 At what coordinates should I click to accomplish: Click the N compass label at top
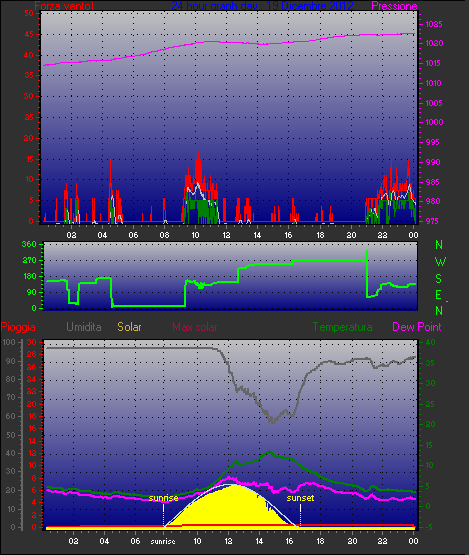click(439, 245)
